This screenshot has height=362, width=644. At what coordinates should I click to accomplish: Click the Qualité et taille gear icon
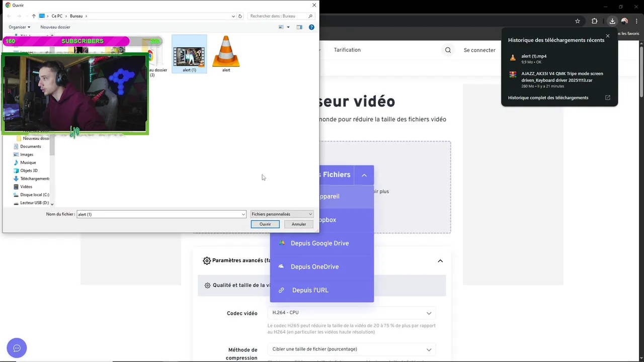[x=207, y=285]
